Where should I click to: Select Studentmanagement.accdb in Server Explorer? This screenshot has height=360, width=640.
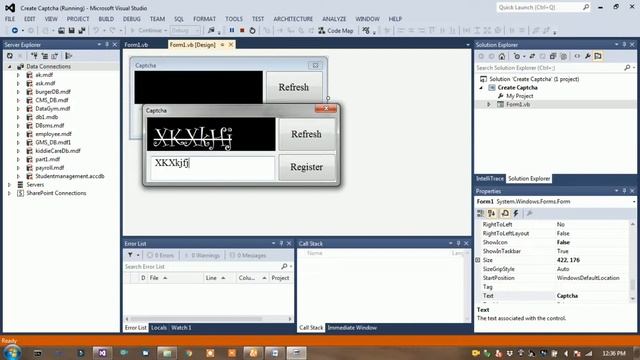70,176
